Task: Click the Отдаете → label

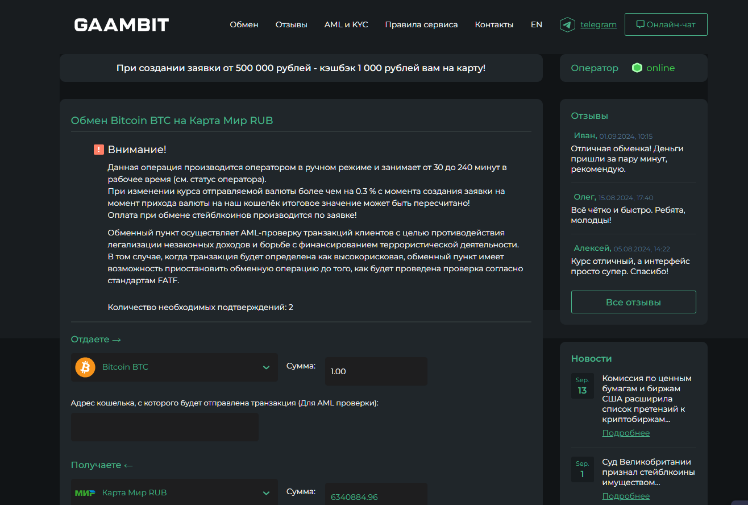Action: click(96, 339)
